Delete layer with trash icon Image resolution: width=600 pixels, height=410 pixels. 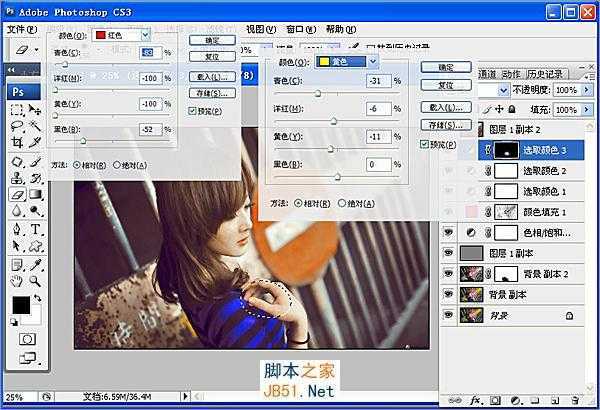[575, 400]
